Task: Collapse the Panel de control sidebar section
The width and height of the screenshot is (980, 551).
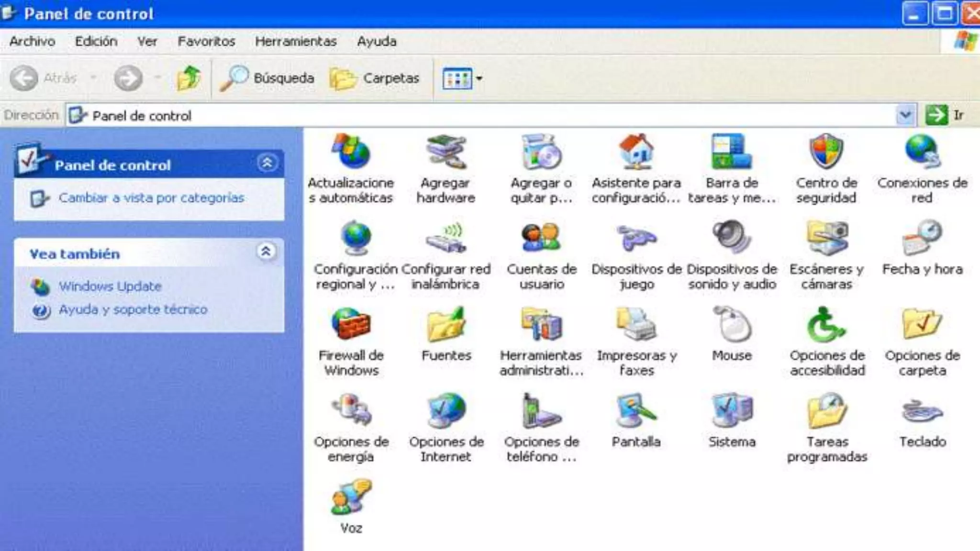Action: tap(267, 163)
